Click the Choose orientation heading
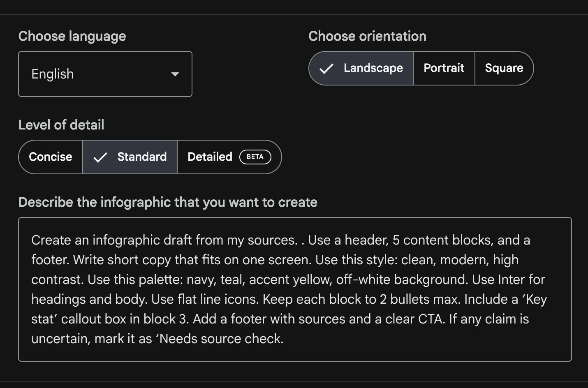Image resolution: width=588 pixels, height=388 pixels. tap(367, 36)
